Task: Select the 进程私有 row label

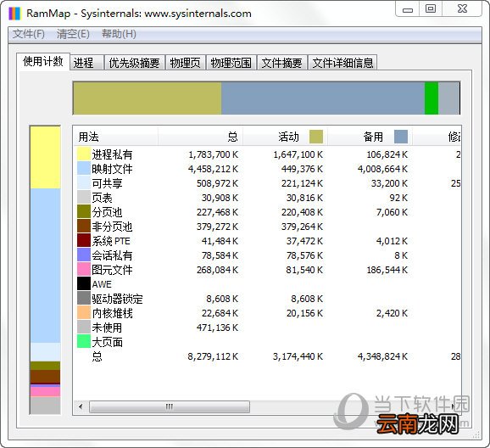Action: point(112,154)
